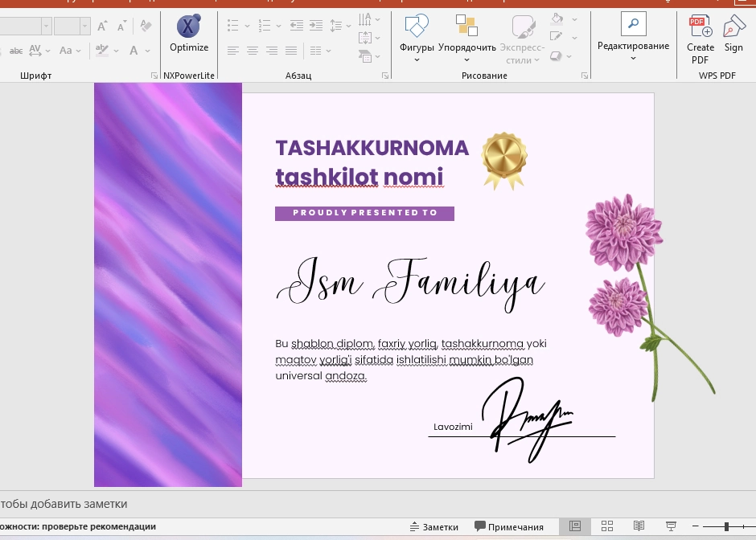Viewport: 756px width, 540px height.
Task: Click the Create PDF button
Action: point(701,39)
